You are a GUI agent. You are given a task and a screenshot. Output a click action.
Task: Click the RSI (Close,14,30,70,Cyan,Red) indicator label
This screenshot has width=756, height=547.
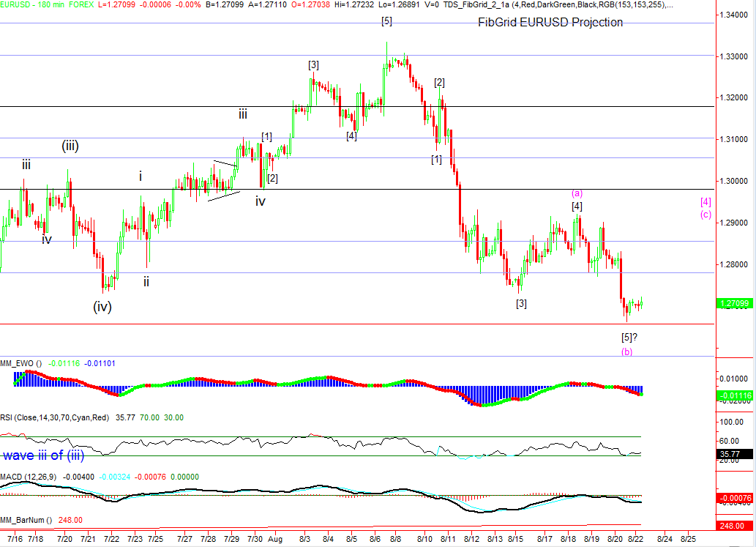tap(54, 417)
